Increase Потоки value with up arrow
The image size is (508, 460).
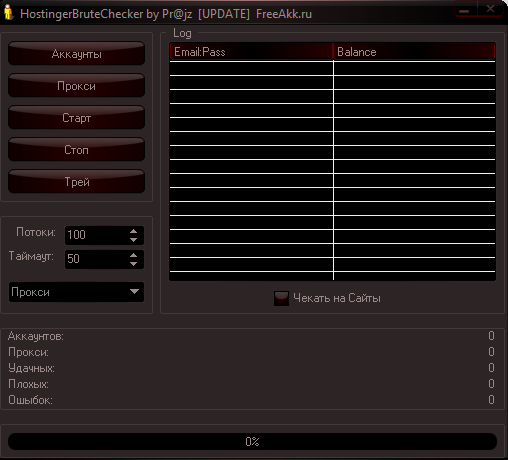pos(134,231)
